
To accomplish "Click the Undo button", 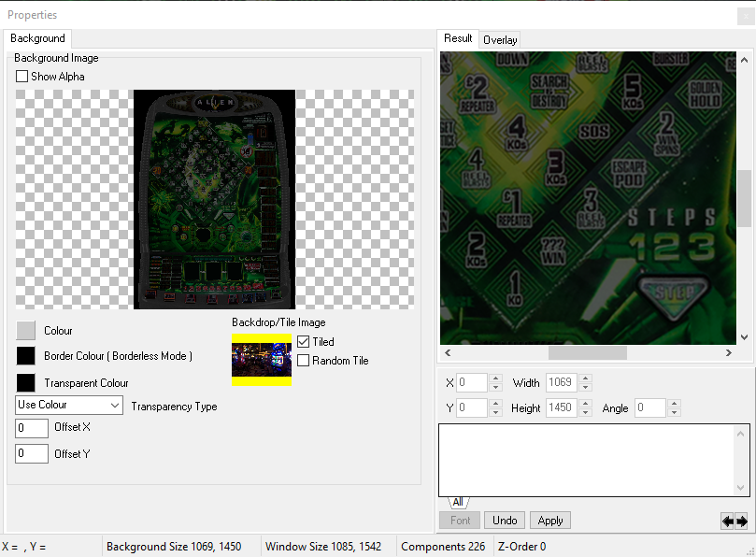I will (x=505, y=521).
